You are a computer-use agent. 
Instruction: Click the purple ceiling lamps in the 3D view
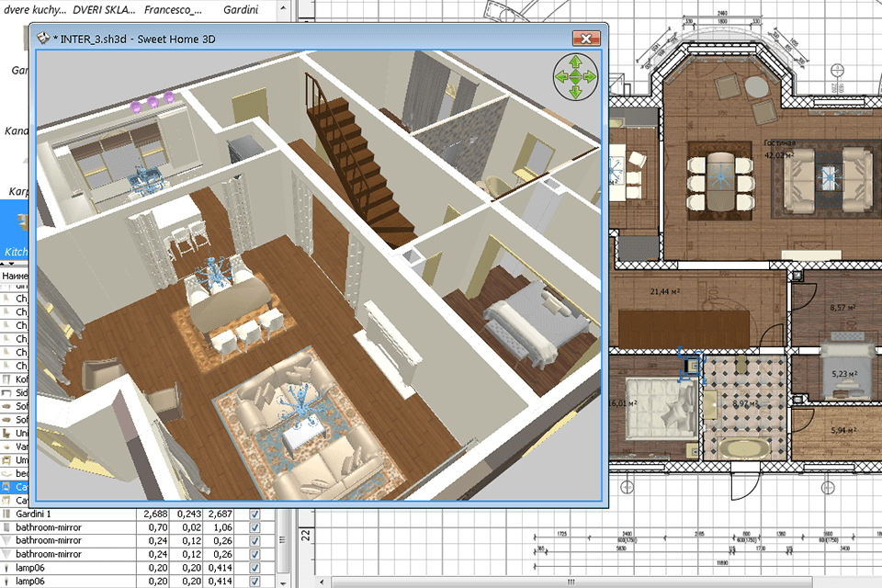153,101
